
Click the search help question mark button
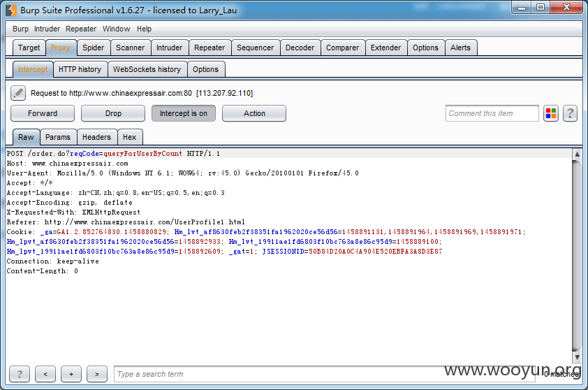click(x=20, y=374)
